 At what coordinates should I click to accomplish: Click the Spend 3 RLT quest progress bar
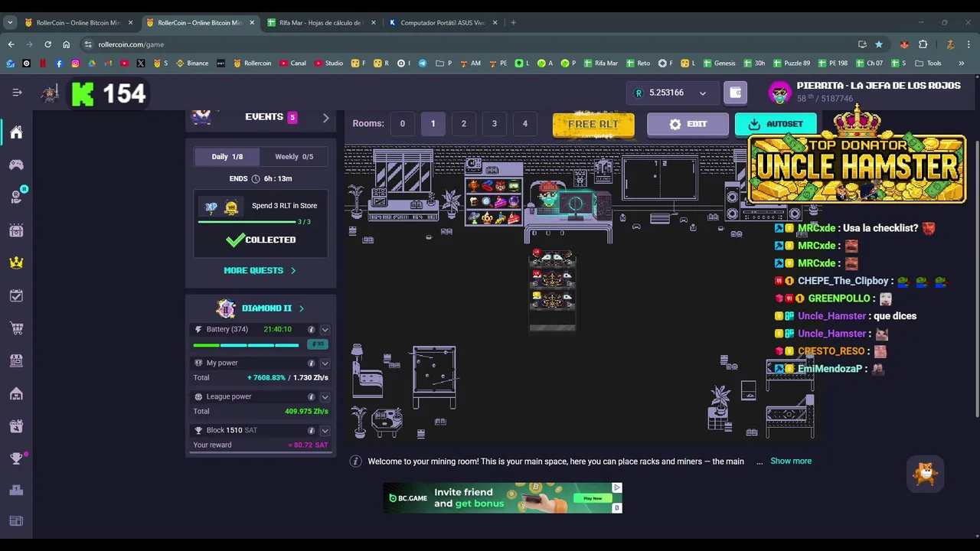point(247,222)
